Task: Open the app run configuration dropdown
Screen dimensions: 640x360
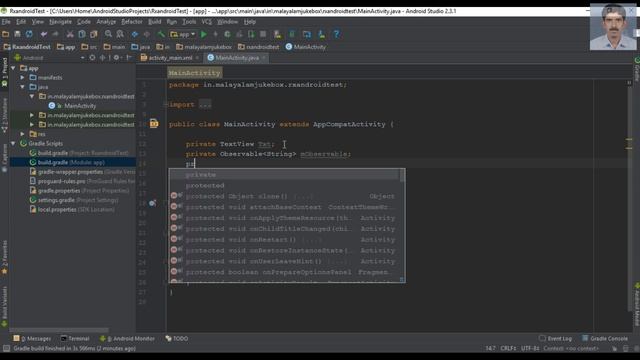Action: tap(183, 34)
